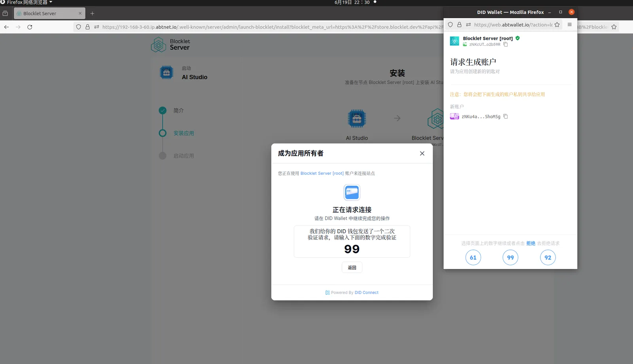
Task: Copy the zNKcUT...o2b59R app address
Action: point(506,44)
